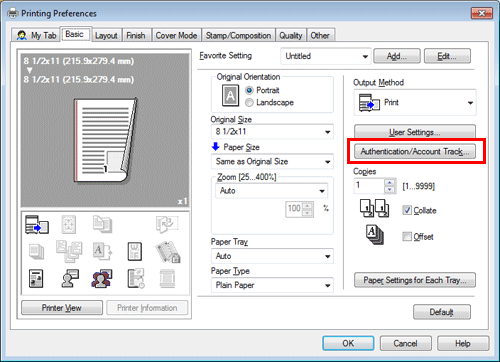Open the Layout tab
This screenshot has height=362, width=500.
coord(106,35)
